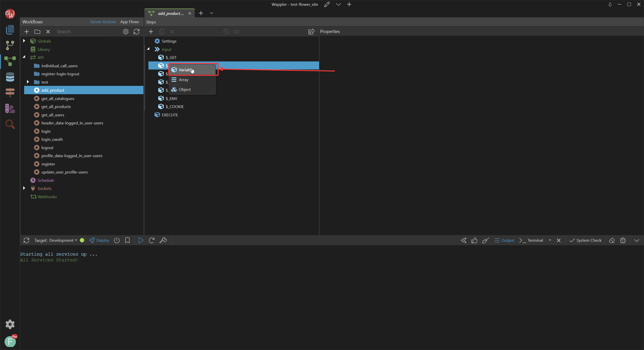Show the Output panel
Viewport: 644px width, 350px height.
(x=504, y=240)
